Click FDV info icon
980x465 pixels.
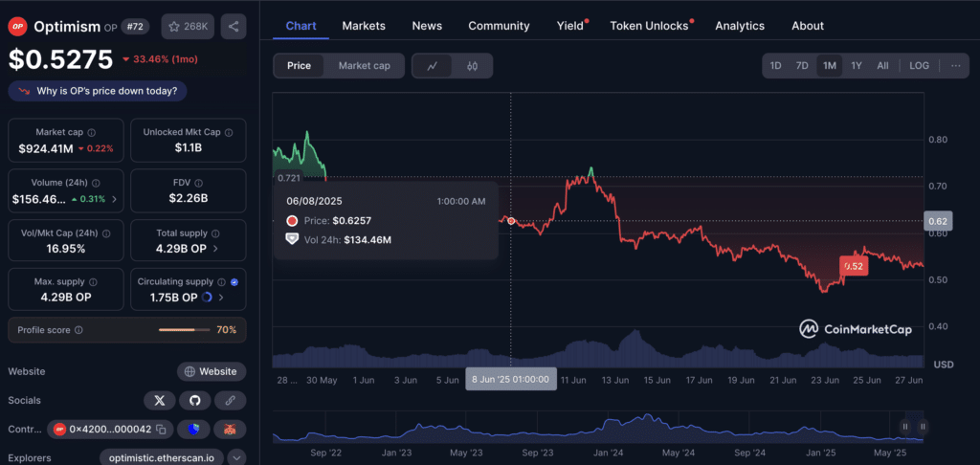point(199,183)
